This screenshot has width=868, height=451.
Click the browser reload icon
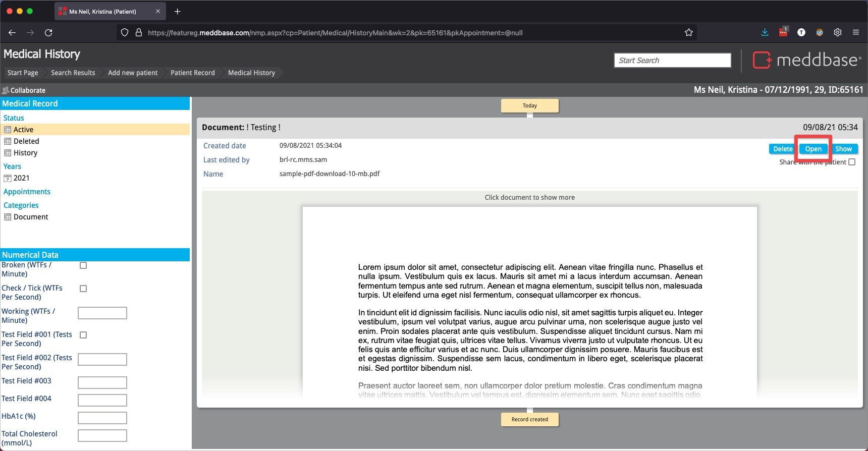click(x=48, y=33)
